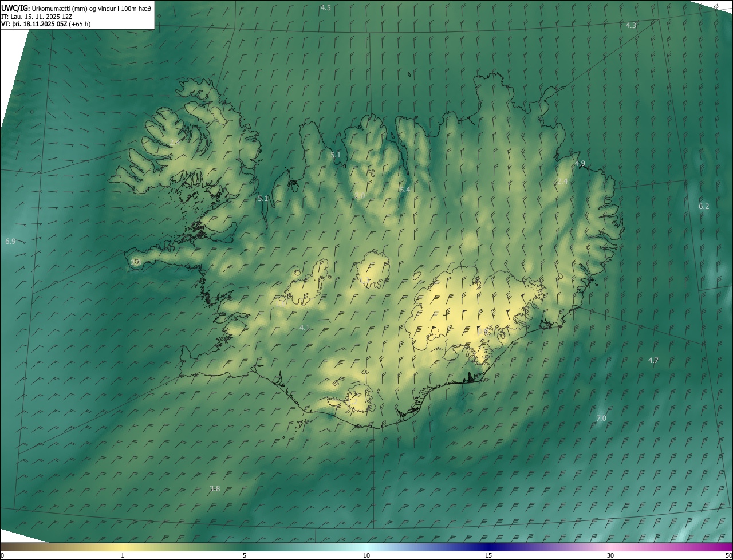Click the colorbar tick label 15
The image size is (733, 560).
pyautogui.click(x=488, y=555)
